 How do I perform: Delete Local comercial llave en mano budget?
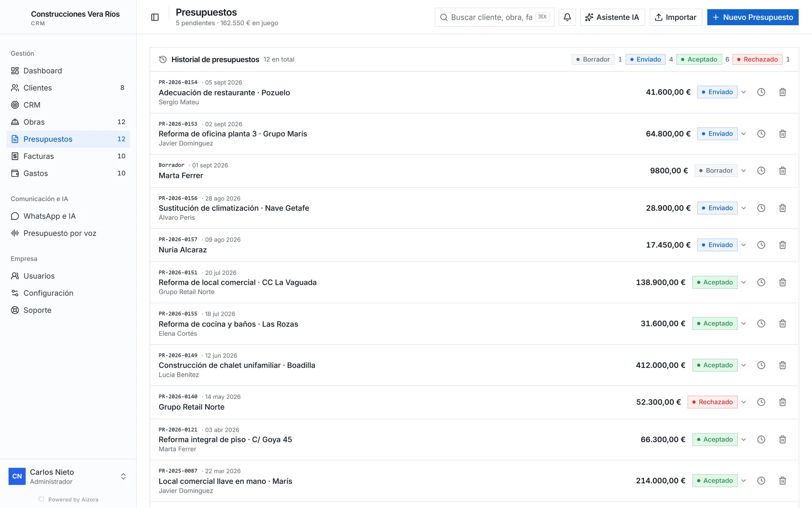click(x=783, y=481)
